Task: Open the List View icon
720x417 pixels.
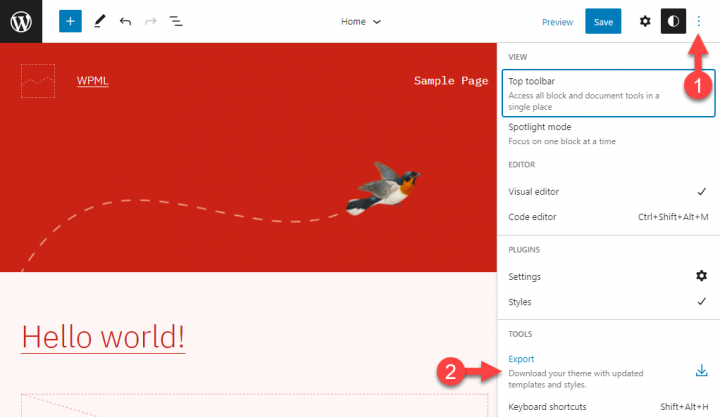Action: [176, 21]
